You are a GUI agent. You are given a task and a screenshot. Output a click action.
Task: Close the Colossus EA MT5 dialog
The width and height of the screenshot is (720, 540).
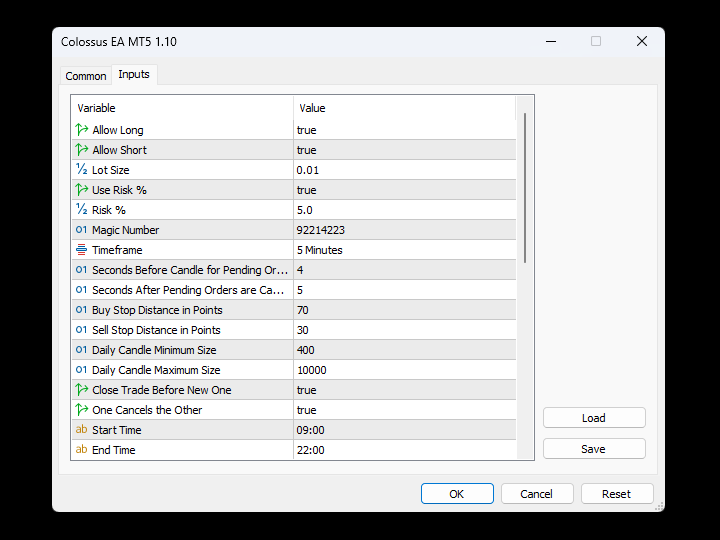[x=642, y=41]
